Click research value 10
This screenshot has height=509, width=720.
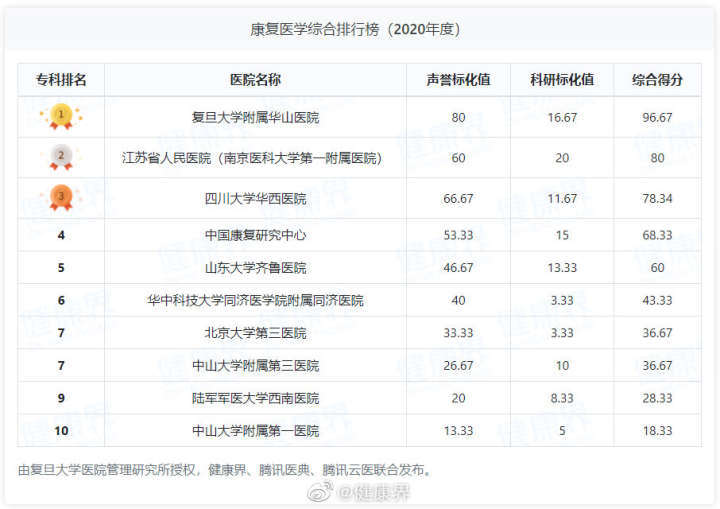pos(562,366)
